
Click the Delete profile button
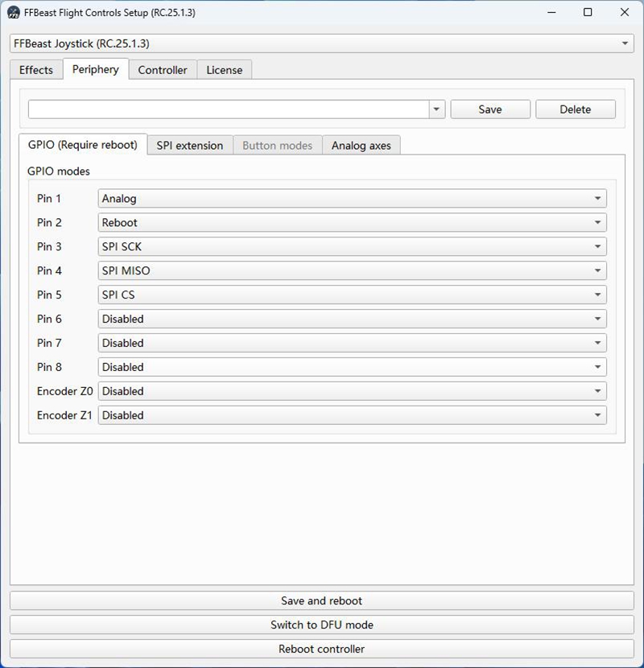click(x=575, y=109)
